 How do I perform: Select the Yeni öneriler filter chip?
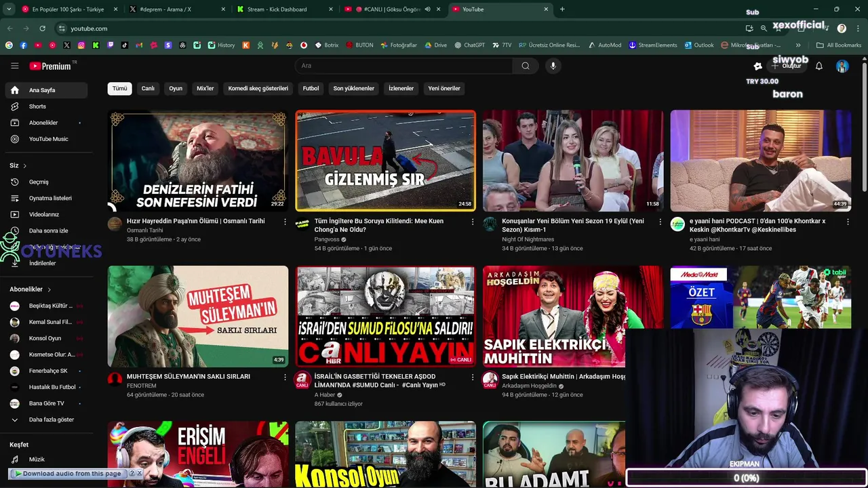coord(444,88)
